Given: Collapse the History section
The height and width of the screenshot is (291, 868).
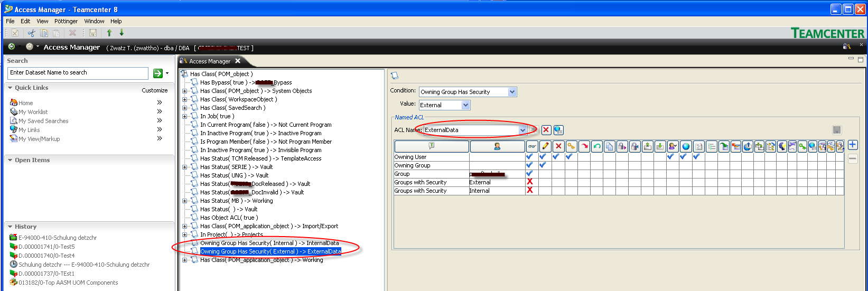Looking at the screenshot, I should point(10,227).
